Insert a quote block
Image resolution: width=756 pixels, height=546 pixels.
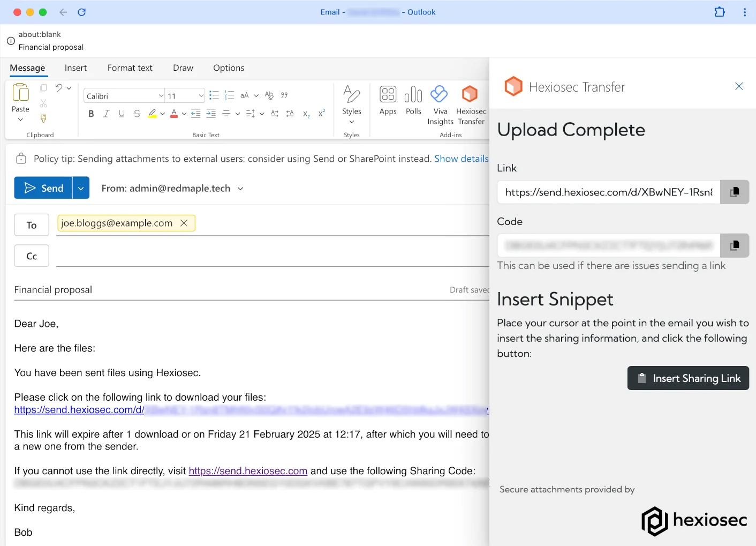point(284,95)
